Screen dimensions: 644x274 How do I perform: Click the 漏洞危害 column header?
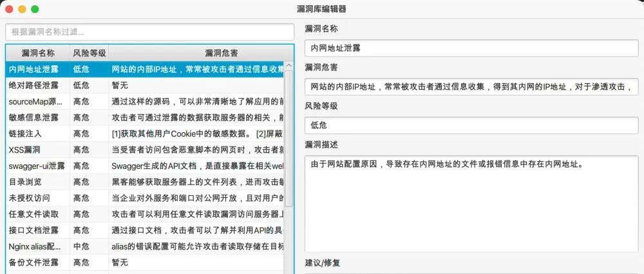222,53
